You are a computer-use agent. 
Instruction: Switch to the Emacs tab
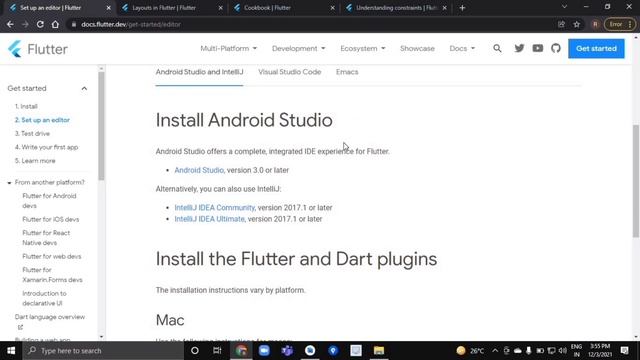(x=347, y=72)
